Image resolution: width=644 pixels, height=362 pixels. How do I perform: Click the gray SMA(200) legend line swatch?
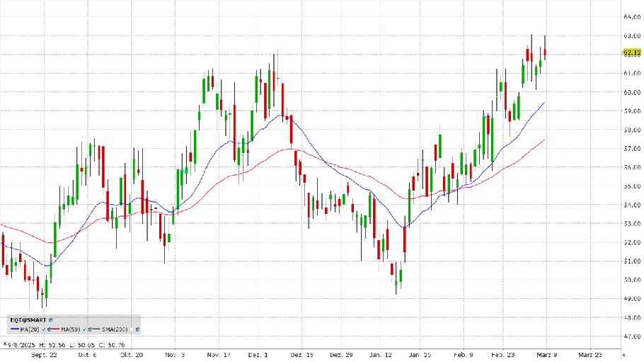coord(96,329)
